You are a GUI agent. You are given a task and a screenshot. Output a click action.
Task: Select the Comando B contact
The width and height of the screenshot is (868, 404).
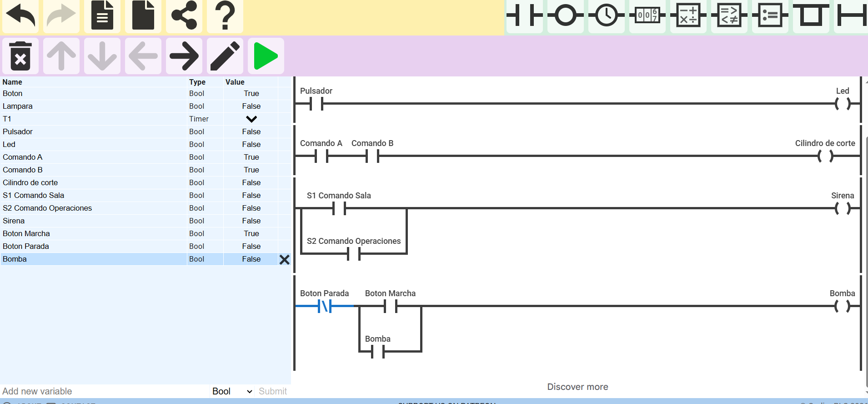[x=372, y=156]
